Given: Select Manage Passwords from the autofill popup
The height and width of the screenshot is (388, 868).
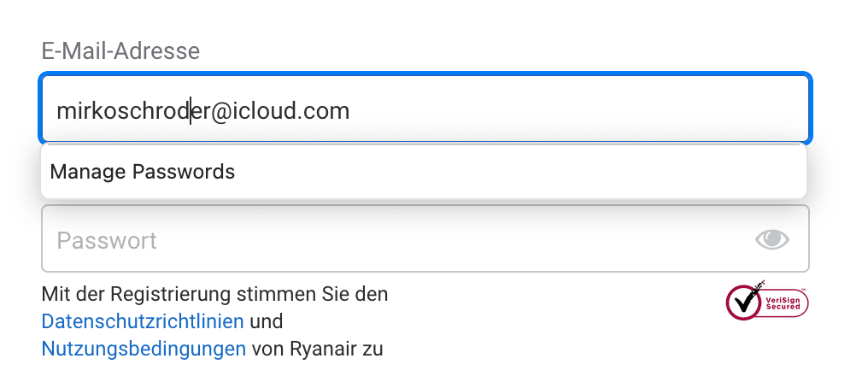Looking at the screenshot, I should click(x=143, y=172).
